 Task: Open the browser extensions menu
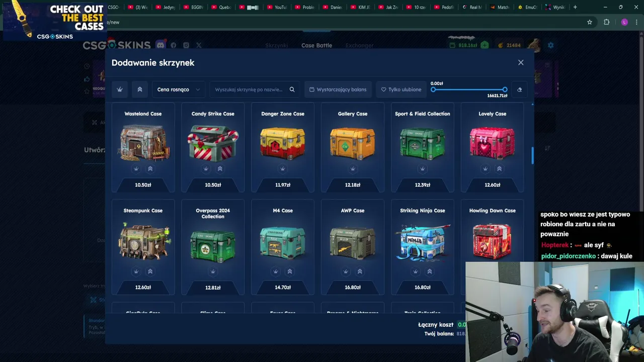[606, 22]
